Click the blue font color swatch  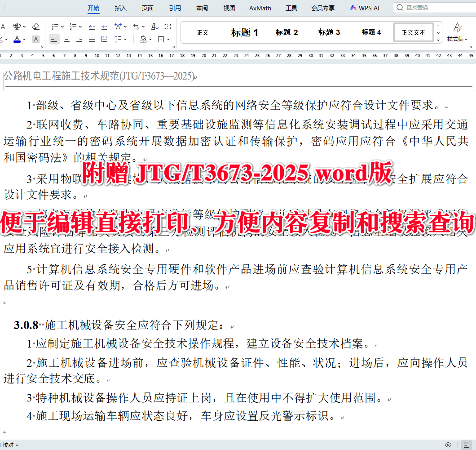tap(18, 40)
